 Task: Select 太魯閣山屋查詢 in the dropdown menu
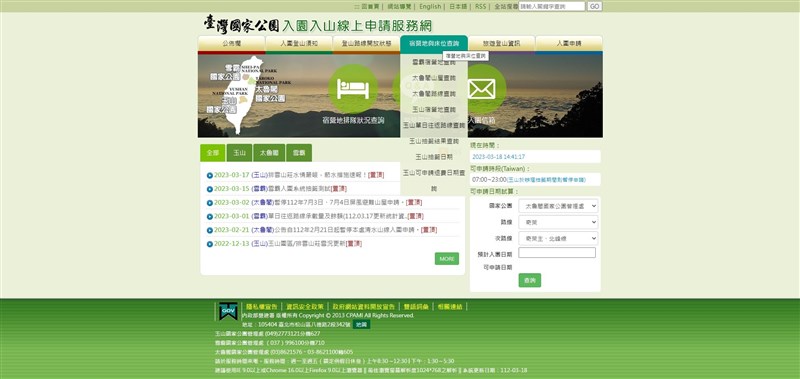click(x=434, y=78)
